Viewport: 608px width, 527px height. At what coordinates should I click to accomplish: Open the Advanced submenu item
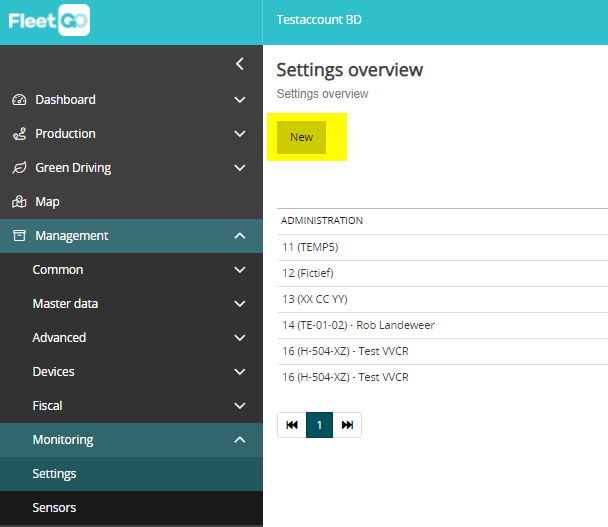tap(131, 338)
